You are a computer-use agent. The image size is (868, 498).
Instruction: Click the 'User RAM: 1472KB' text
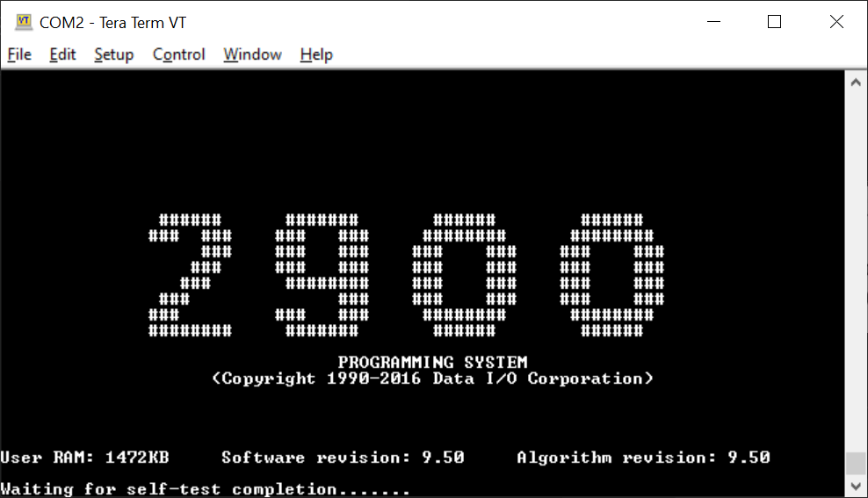[84, 458]
